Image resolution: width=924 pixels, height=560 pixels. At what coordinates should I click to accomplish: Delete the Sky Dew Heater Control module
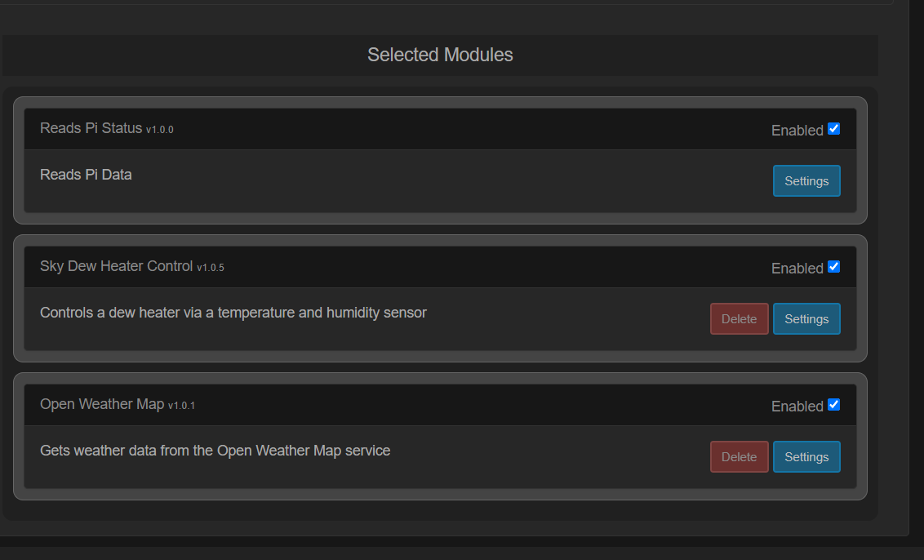(x=739, y=319)
